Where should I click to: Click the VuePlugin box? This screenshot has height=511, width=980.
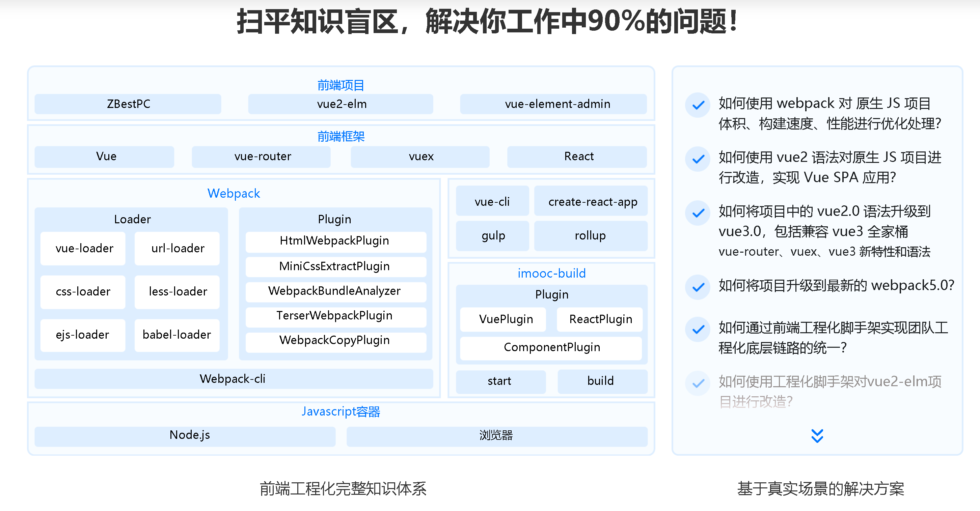pyautogui.click(x=503, y=319)
